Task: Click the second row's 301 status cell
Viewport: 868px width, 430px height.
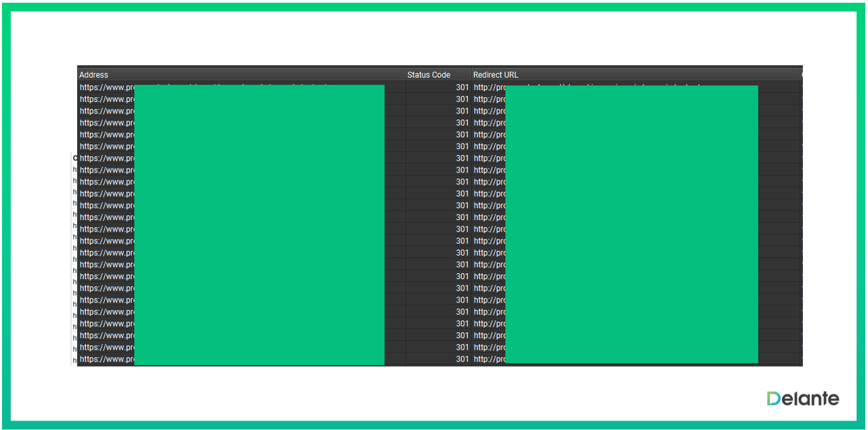Action: tap(462, 99)
